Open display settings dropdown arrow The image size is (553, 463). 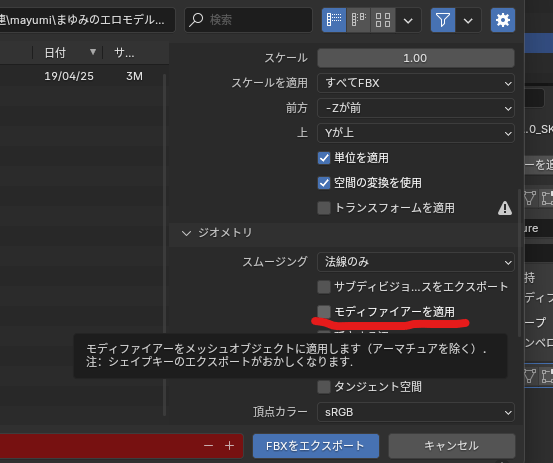[408, 20]
